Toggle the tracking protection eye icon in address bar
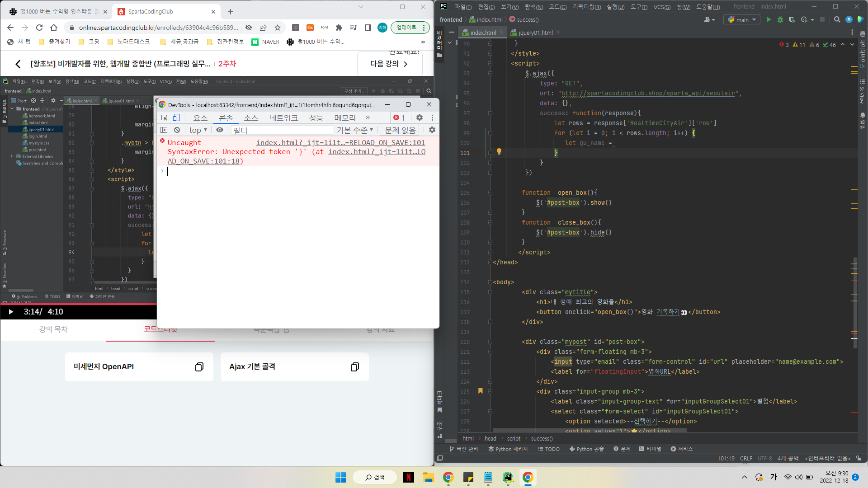The width and height of the screenshot is (868, 488). (x=249, y=28)
